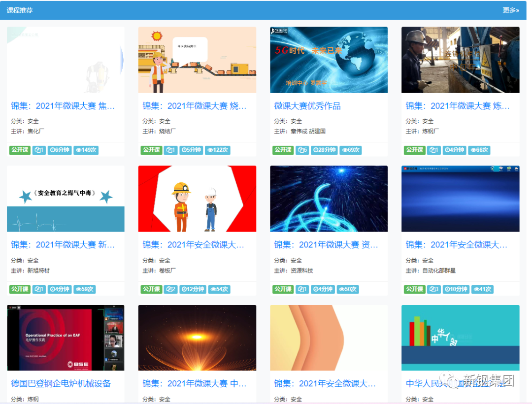The image size is (532, 404).
Task: Open the 德国巴登钢企电炉机械设备 course title
Action: [61, 383]
